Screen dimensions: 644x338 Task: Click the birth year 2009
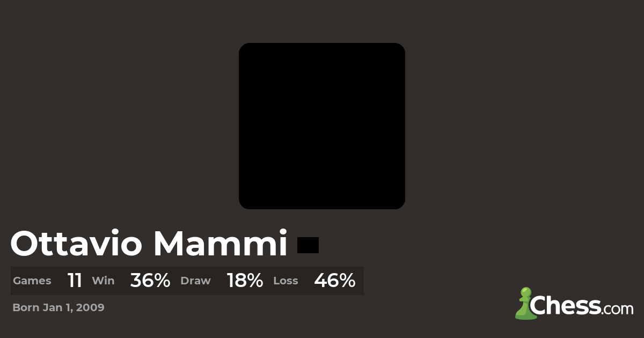(x=91, y=307)
